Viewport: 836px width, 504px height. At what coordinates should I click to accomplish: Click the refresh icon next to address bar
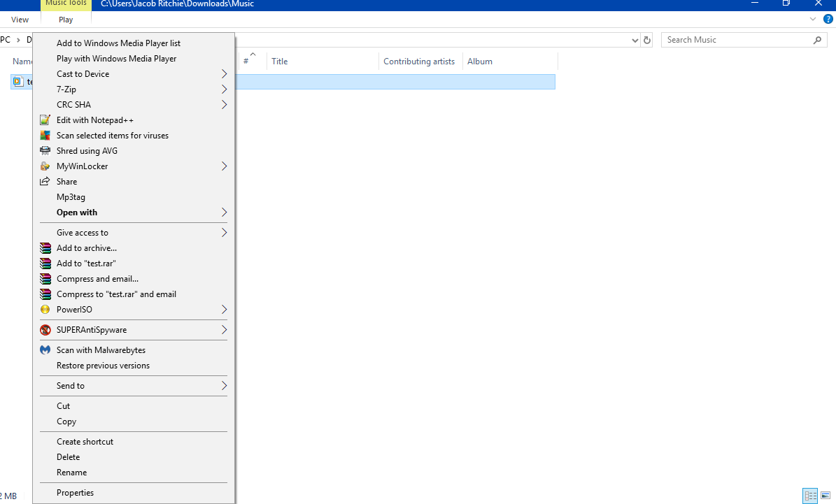coord(646,40)
